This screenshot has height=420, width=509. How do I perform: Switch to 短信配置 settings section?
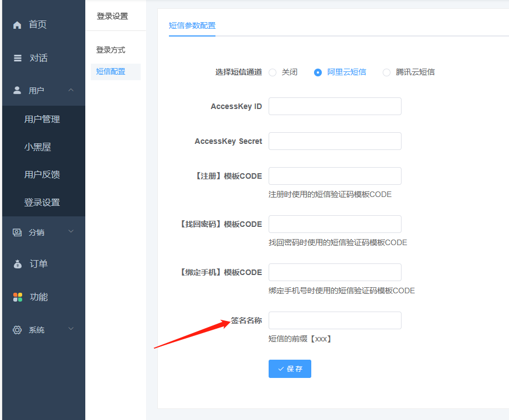coord(116,72)
